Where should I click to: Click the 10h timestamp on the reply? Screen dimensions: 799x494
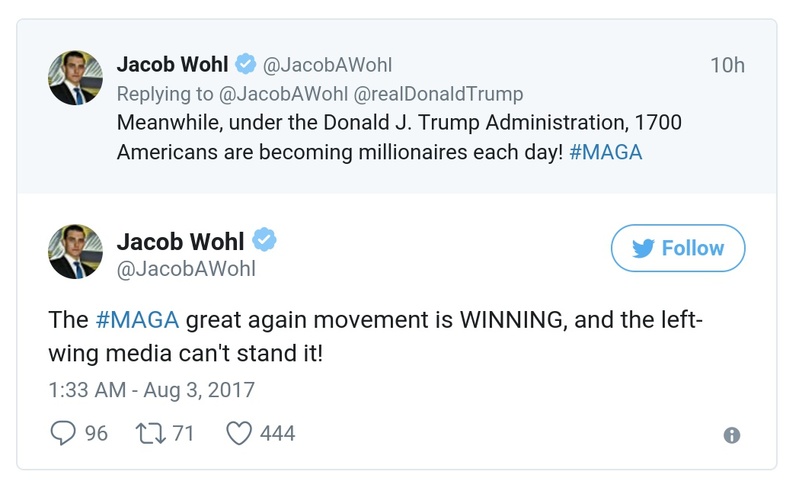coord(727,65)
